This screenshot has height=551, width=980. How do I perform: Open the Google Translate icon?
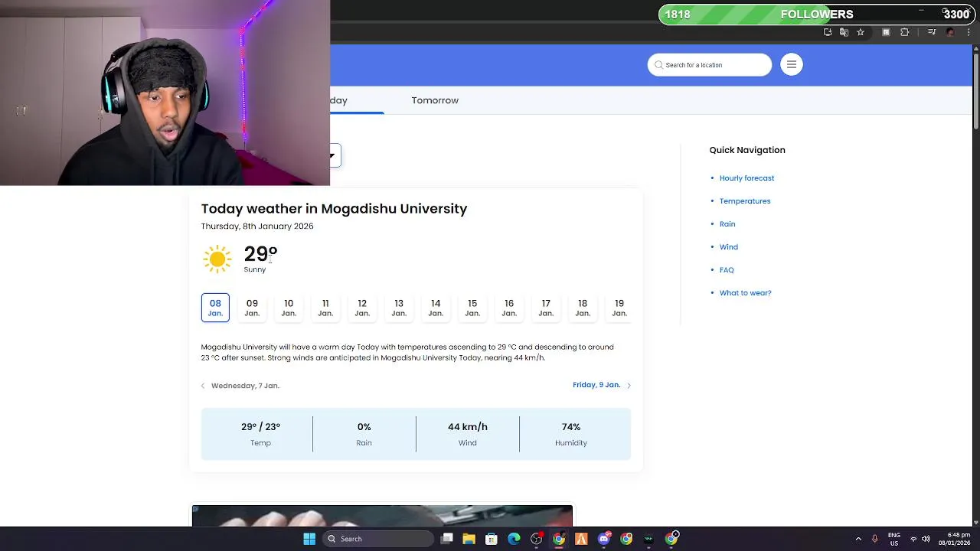click(844, 32)
